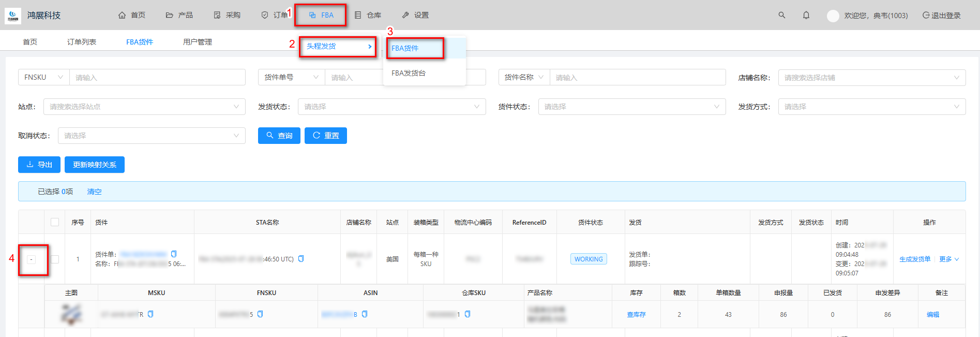Screen dimensions: 980x337
Task: Open the notification bell
Action: 806,15
